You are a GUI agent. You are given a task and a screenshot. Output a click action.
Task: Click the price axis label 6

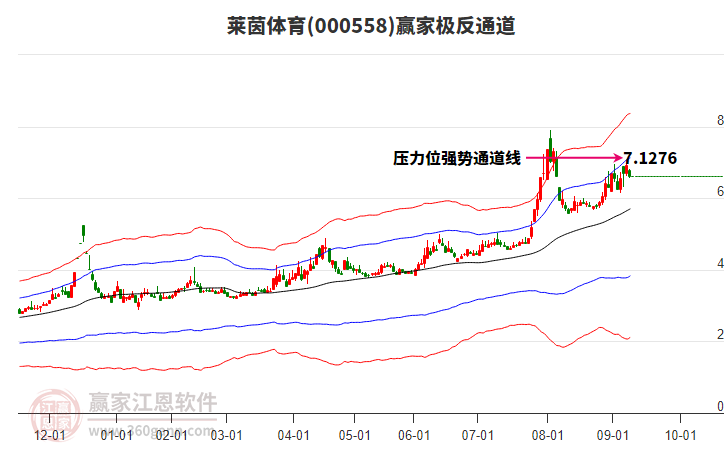pyautogui.click(x=720, y=192)
